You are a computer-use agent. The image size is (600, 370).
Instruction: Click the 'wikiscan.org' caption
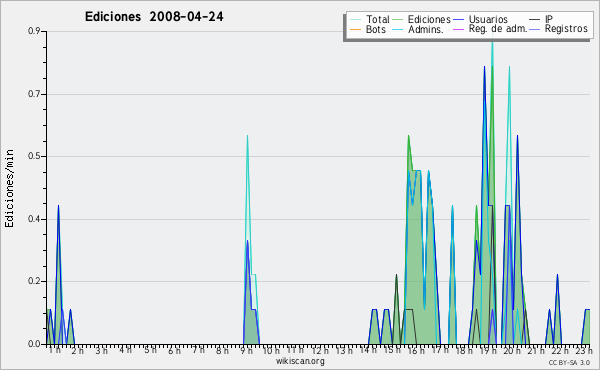tap(300, 361)
